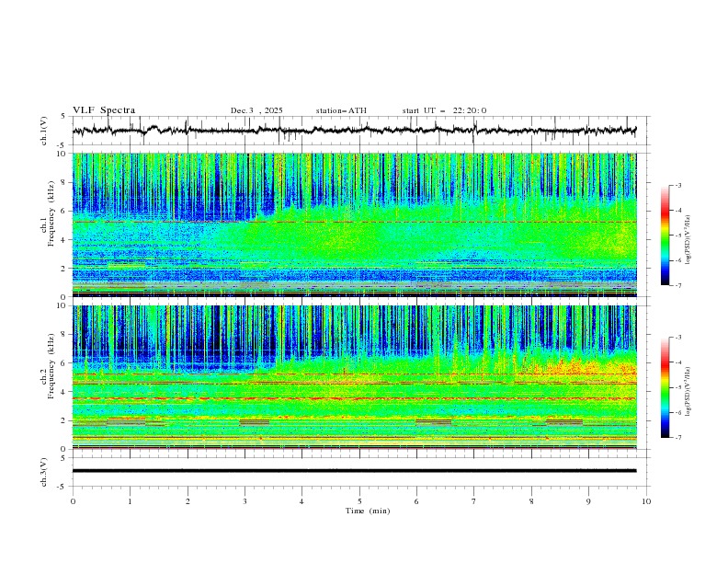Click the ch.2 colorbar label 'log(PSD)(V²/Hz)'
Screen dimensions: 728x563
pos(688,391)
